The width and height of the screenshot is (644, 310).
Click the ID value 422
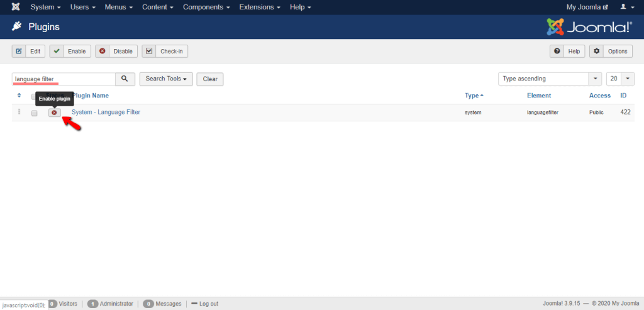click(x=625, y=112)
